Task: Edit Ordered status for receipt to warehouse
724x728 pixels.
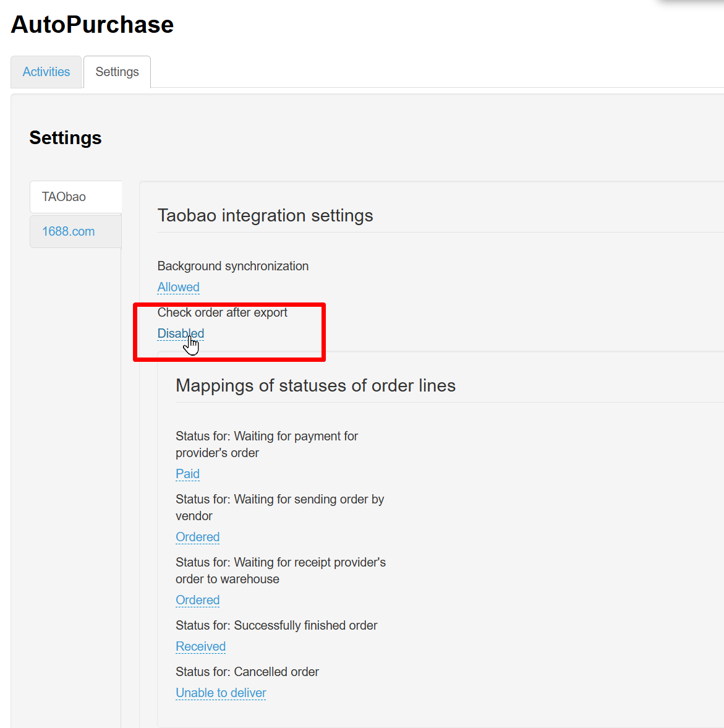Action: [197, 600]
